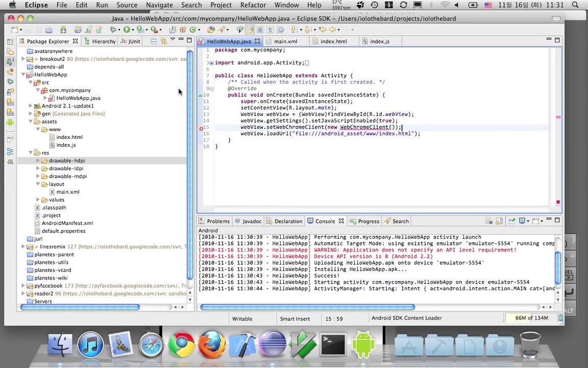
Task: Open the Problems tab
Action: pos(214,221)
